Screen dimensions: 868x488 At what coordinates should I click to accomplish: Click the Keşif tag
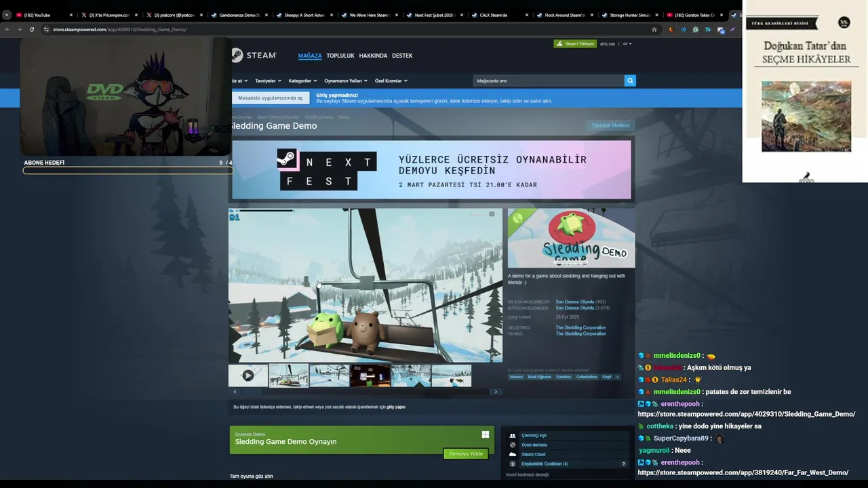(607, 377)
